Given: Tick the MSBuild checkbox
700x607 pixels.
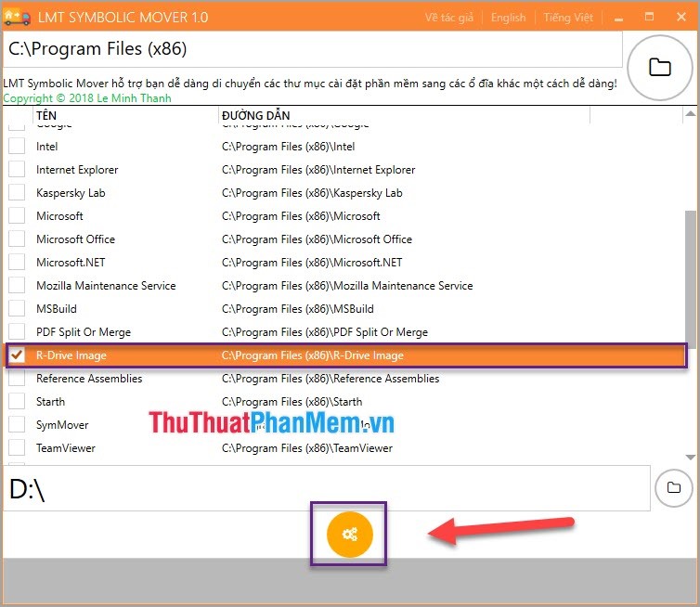Looking at the screenshot, I should point(17,308).
